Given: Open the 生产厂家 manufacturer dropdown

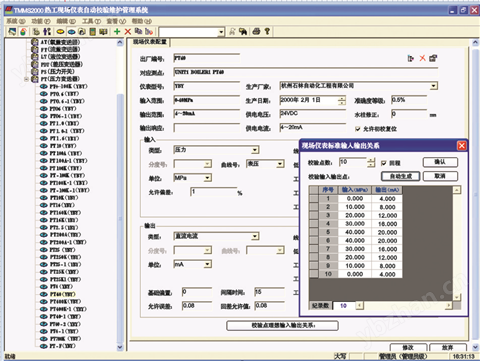Looking at the screenshot, I should (x=433, y=86).
